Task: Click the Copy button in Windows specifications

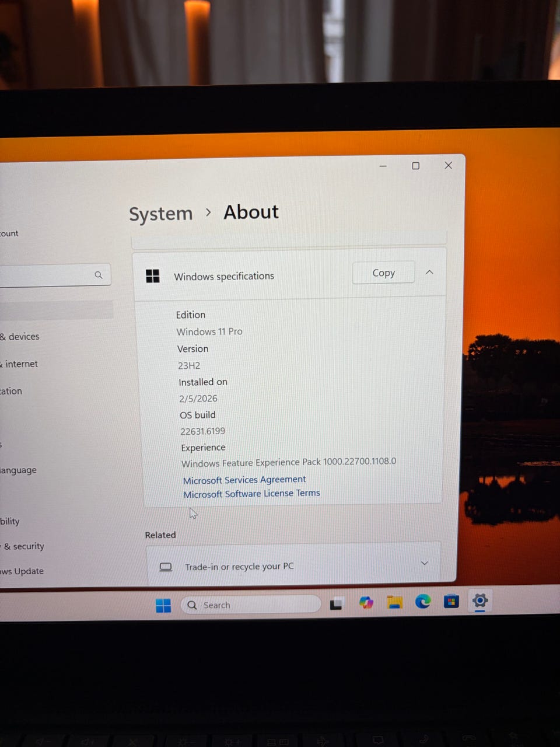Action: click(383, 273)
